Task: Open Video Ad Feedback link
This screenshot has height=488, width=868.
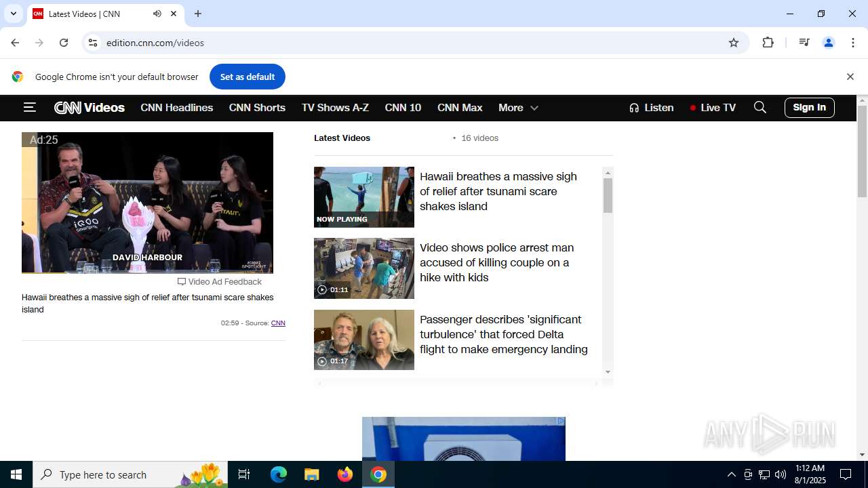Action: click(220, 282)
